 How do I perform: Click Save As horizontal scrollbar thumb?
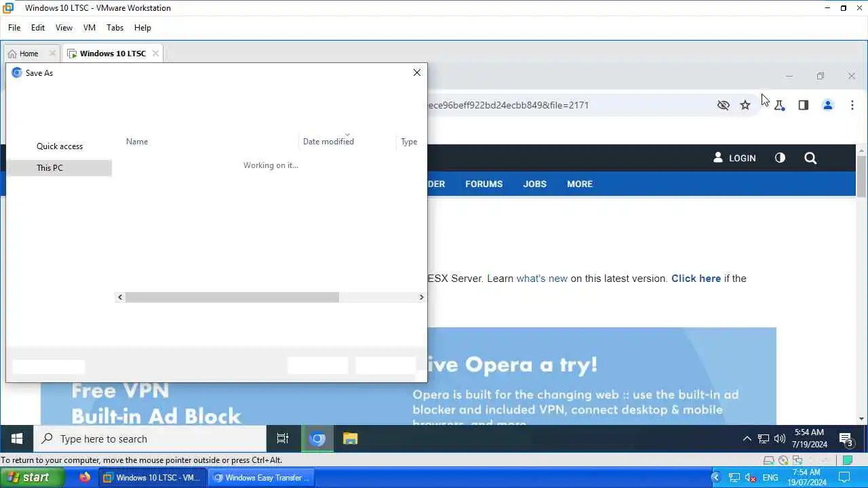[x=232, y=297]
